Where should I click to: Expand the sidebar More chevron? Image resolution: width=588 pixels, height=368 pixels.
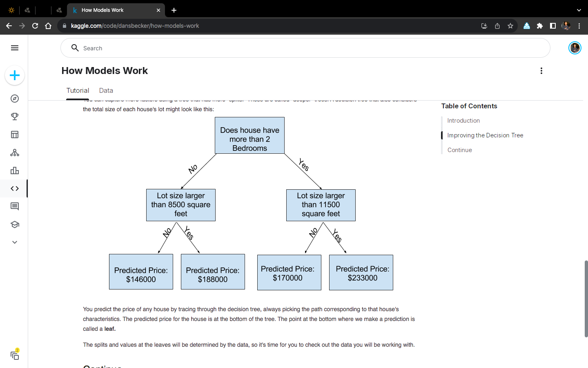pos(15,242)
